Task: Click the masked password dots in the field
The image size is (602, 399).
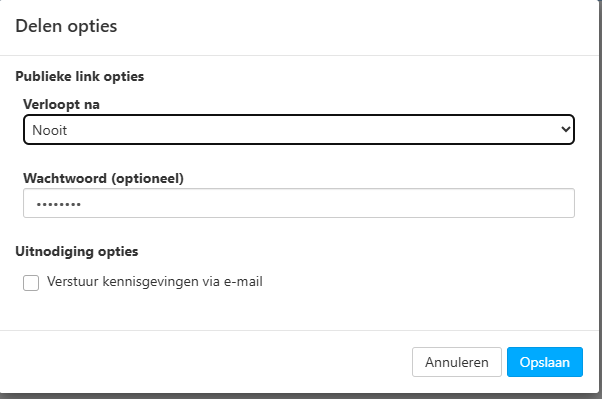Action: pyautogui.click(x=58, y=204)
